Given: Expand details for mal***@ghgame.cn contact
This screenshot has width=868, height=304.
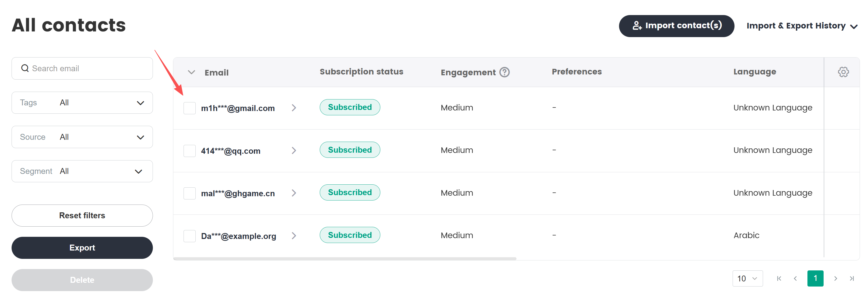Looking at the screenshot, I should coord(294,193).
